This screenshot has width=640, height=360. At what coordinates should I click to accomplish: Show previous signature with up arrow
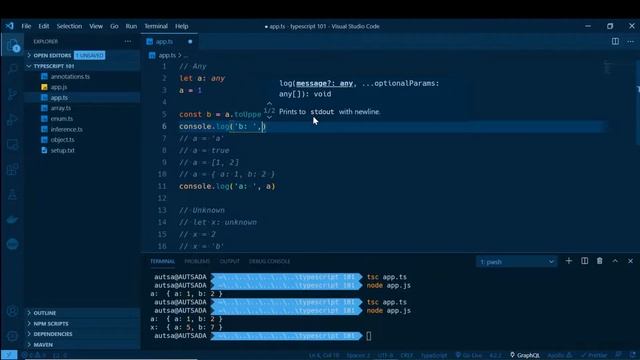269,104
